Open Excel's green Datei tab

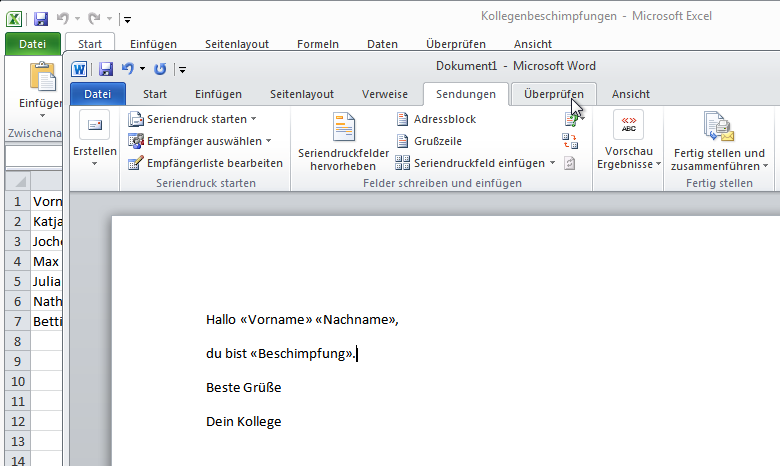(32, 44)
